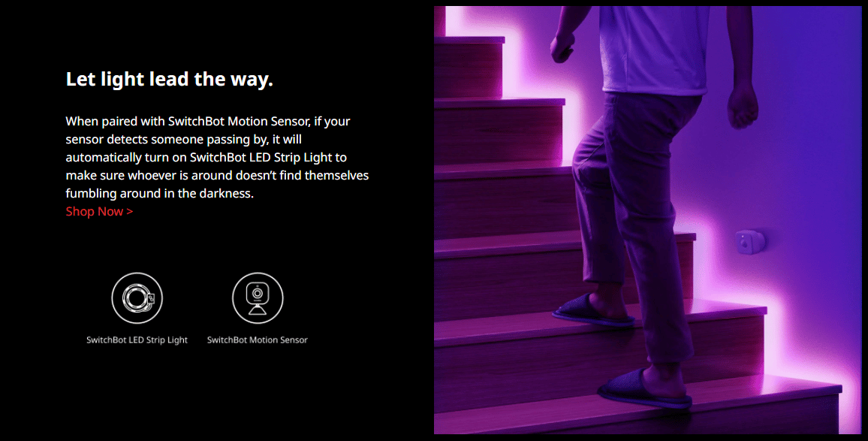
Task: Click the SwitchBot LED Strip Light caption
Action: pos(137,340)
